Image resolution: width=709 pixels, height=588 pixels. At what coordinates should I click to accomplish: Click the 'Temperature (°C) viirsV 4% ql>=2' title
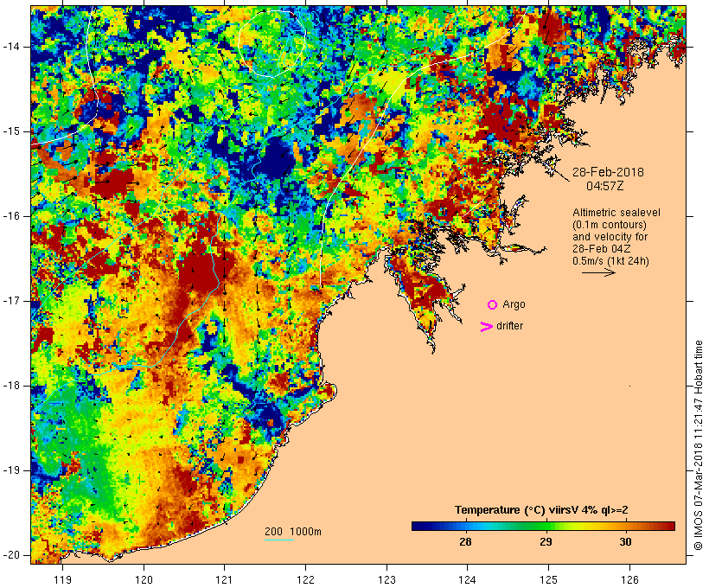point(541,510)
